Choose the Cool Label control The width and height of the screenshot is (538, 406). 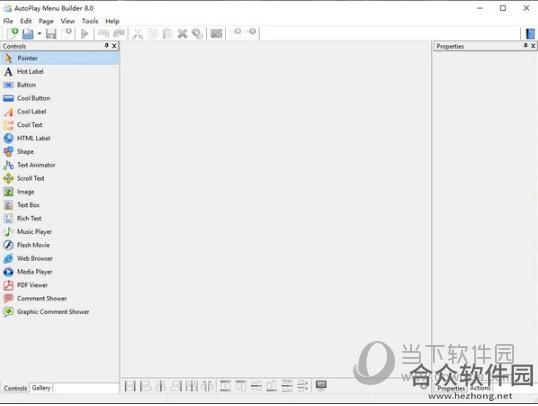click(x=60, y=112)
